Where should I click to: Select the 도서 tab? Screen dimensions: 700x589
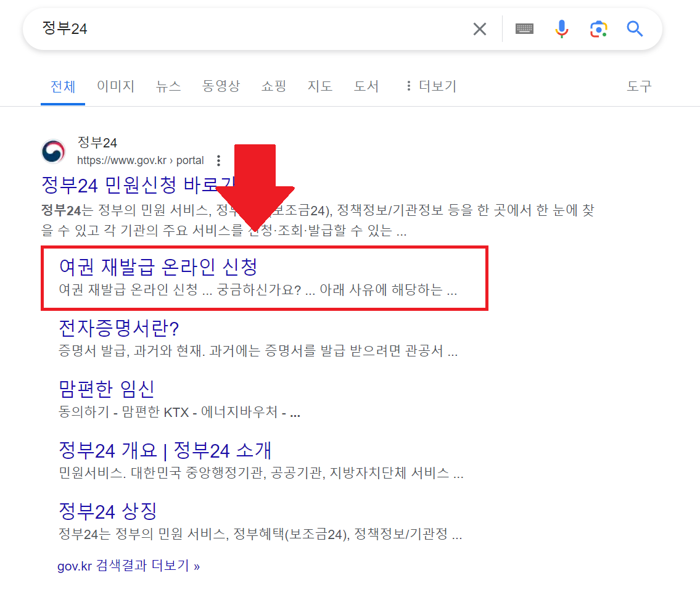pyautogui.click(x=366, y=86)
